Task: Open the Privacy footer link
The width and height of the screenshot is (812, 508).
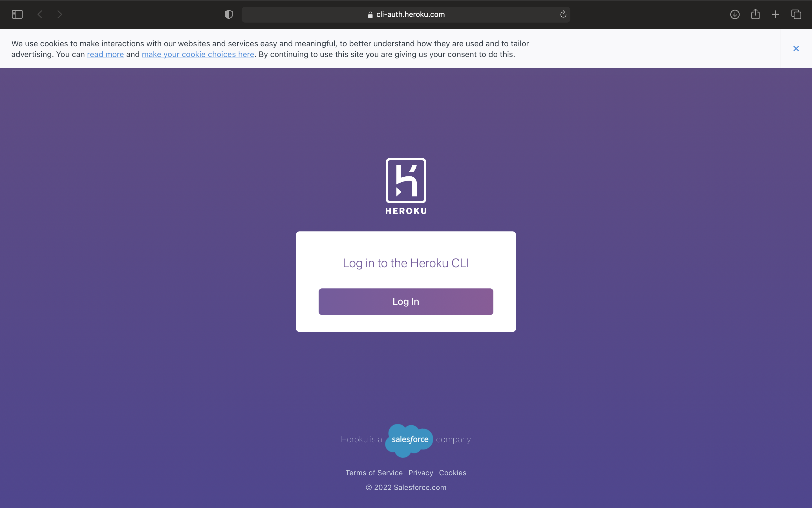Action: [x=420, y=473]
